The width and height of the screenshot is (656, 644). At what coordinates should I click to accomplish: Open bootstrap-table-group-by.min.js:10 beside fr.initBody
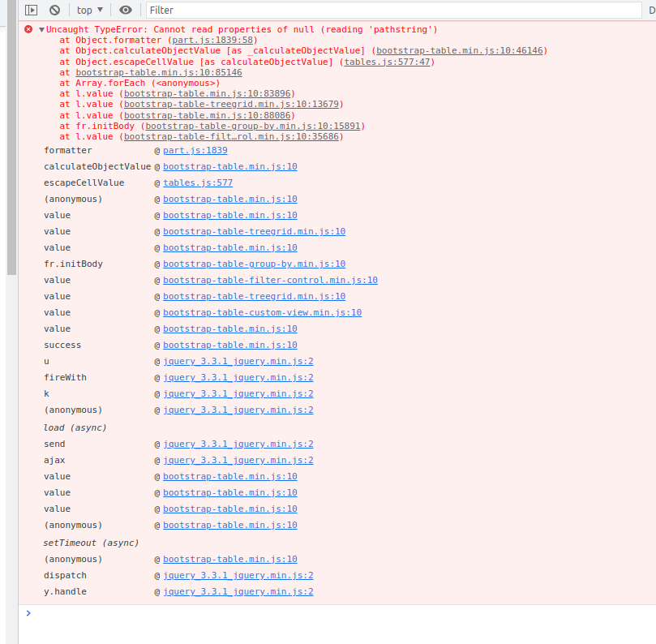[x=254, y=264]
